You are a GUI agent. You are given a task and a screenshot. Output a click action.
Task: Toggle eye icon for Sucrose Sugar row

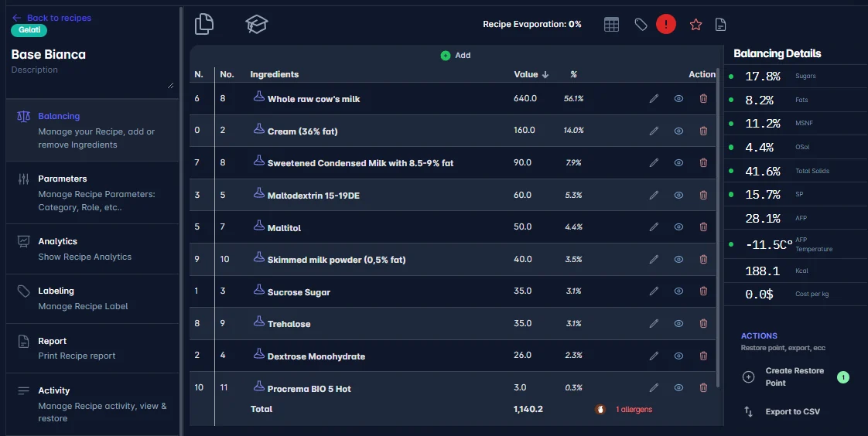(x=678, y=291)
